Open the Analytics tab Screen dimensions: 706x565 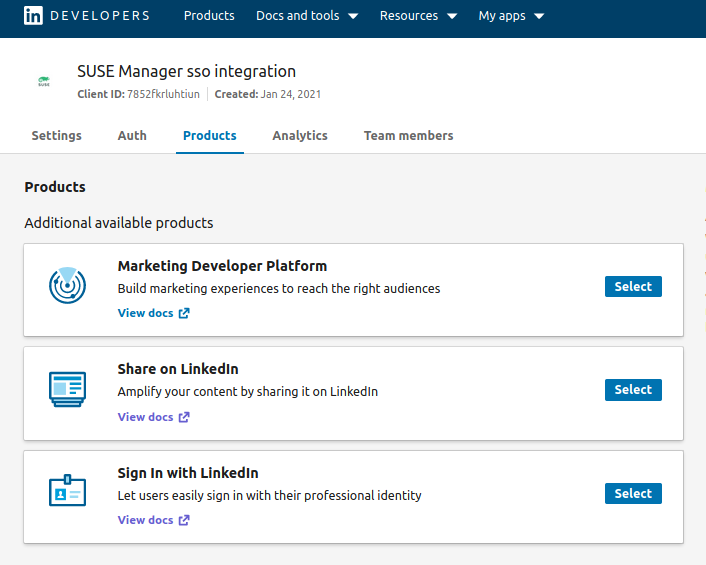click(x=300, y=136)
